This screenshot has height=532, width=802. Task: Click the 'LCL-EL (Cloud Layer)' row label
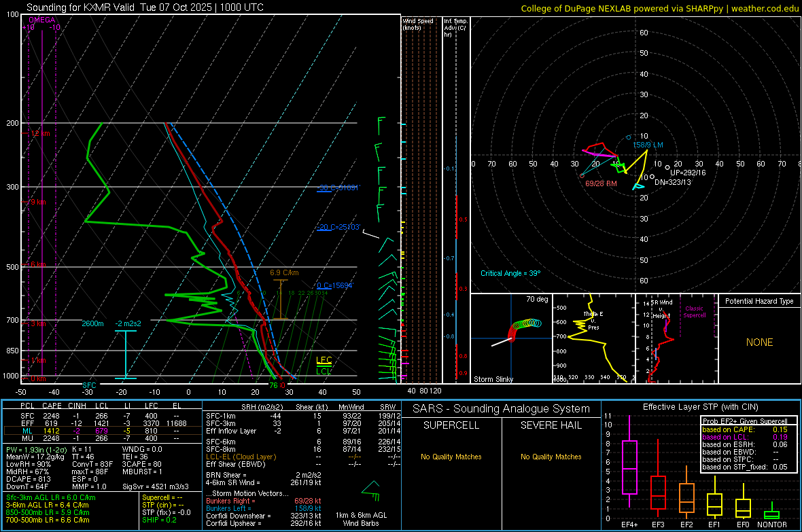point(241,457)
